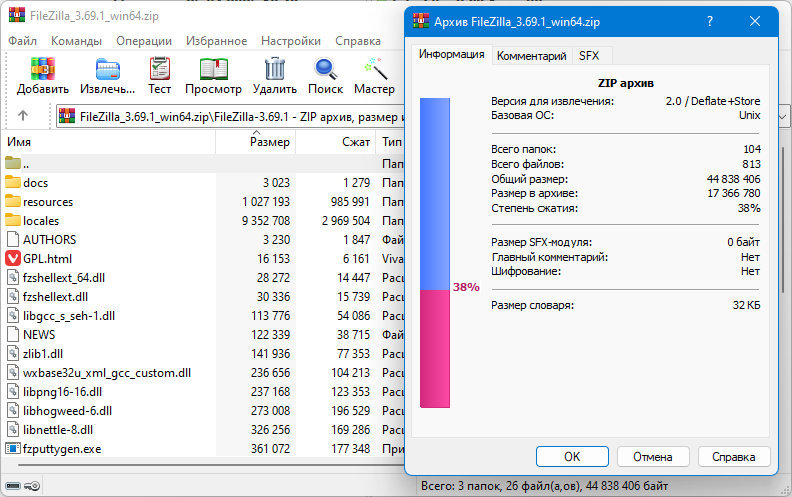The image size is (792, 497).
Task: Click the Справка button in dialog
Action: coord(733,457)
